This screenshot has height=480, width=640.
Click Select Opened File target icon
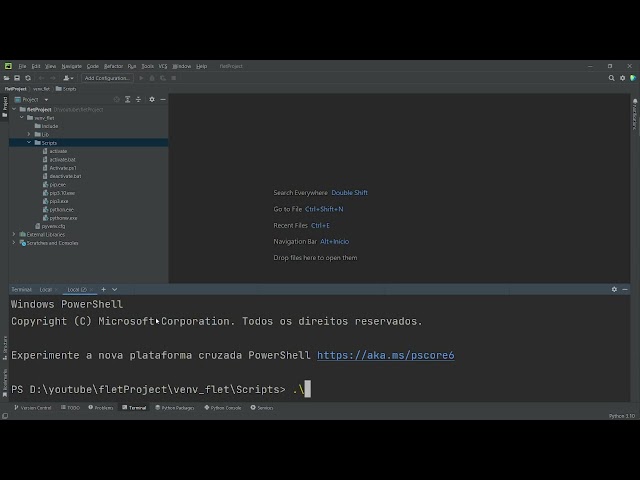point(117,99)
